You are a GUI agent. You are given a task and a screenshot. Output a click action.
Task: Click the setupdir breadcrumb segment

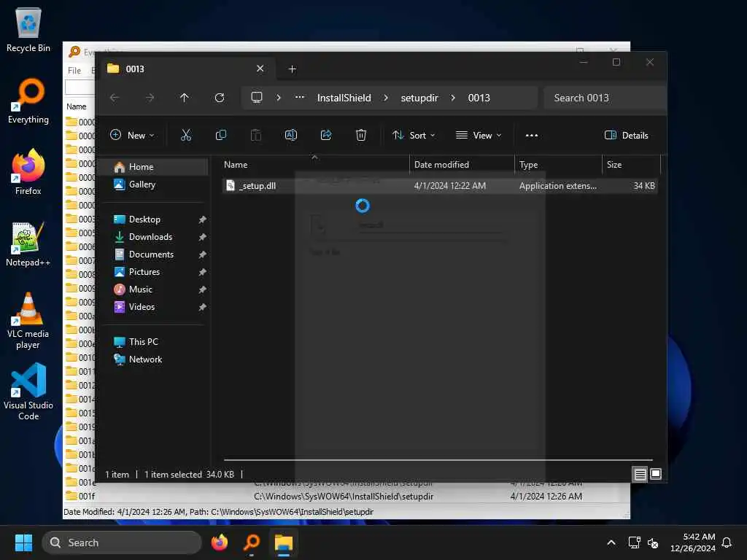(419, 98)
